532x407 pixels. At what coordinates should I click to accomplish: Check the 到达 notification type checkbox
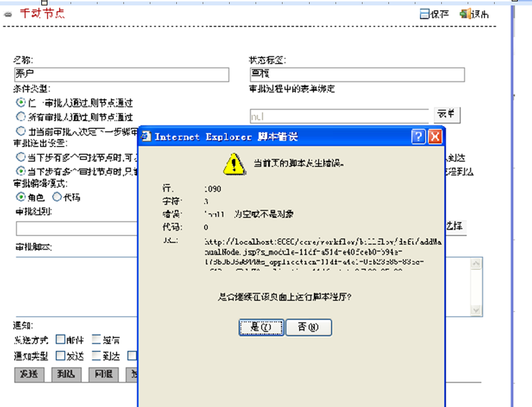(96, 355)
